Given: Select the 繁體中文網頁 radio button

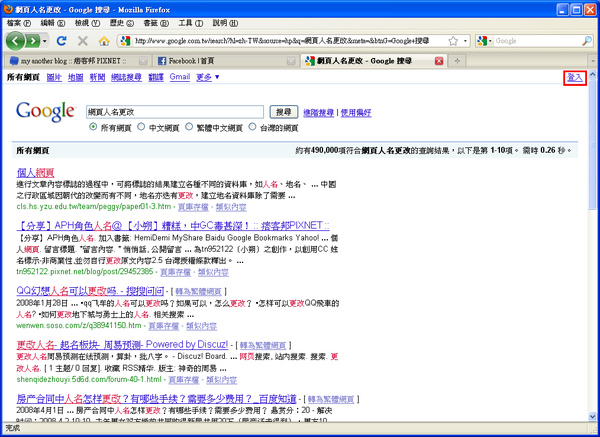Looking at the screenshot, I should (189, 127).
